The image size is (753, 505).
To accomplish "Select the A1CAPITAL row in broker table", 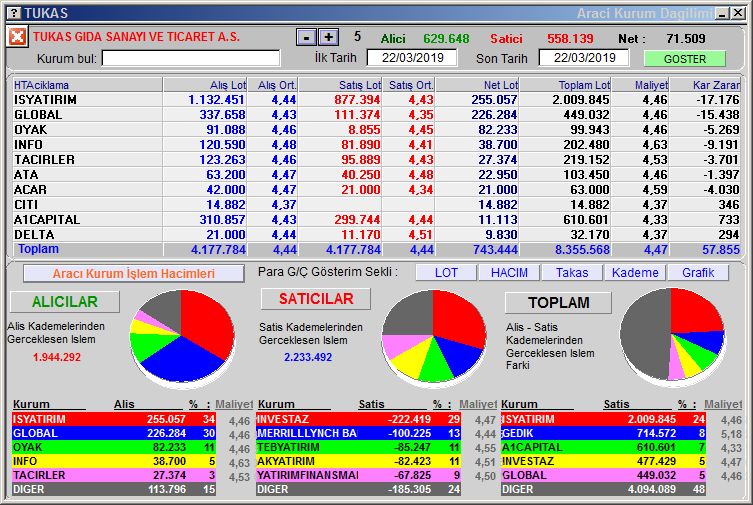I will [376, 219].
